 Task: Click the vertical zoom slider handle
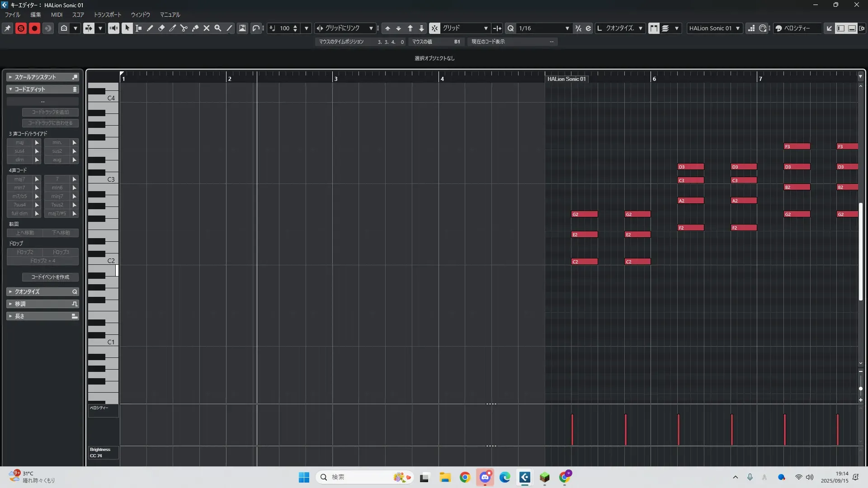860,389
